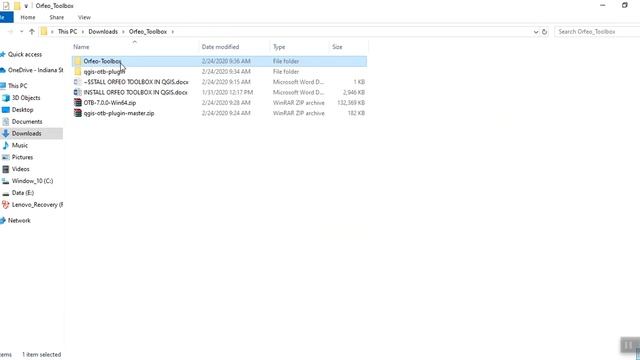Click the 2,946 KB size cell
This screenshot has height=360, width=640.
tap(353, 93)
